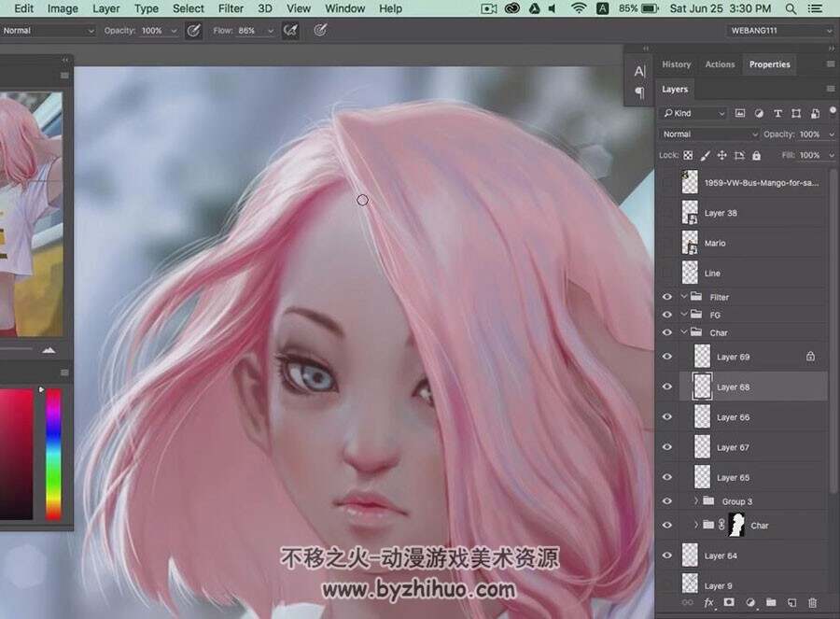840x619 pixels.
Task: Toggle pressure for opacity button in options bar
Action: (x=193, y=31)
